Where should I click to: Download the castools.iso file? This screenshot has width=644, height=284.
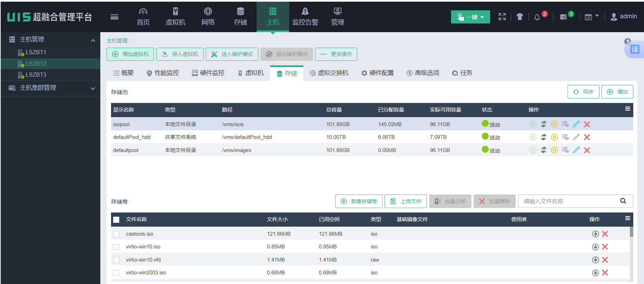[595, 234]
